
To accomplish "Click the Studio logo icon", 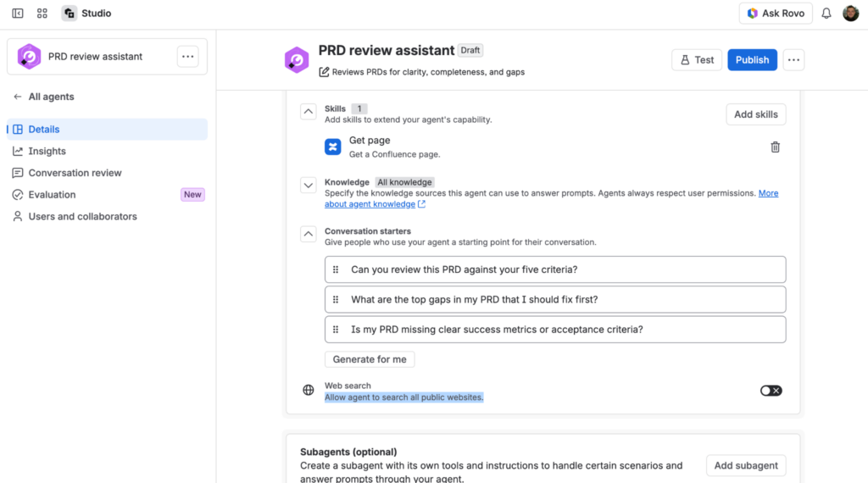I will tap(70, 14).
